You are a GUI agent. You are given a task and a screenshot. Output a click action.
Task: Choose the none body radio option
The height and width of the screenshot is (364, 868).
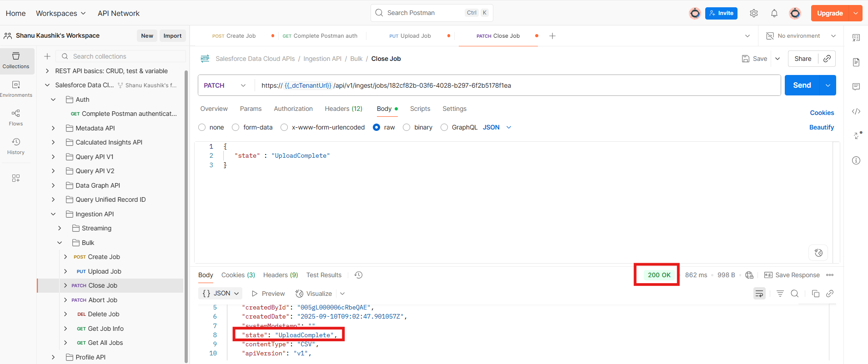coord(202,127)
